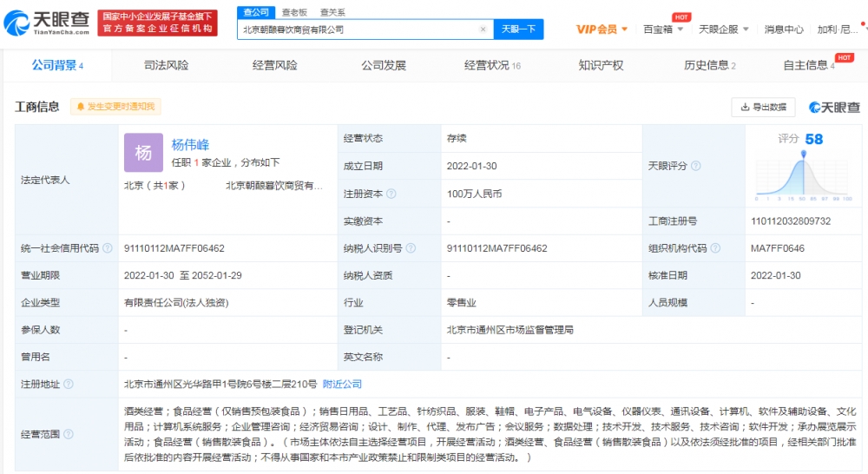Click the 存续 business status value
Screen dimensions: 868x474
coord(457,138)
